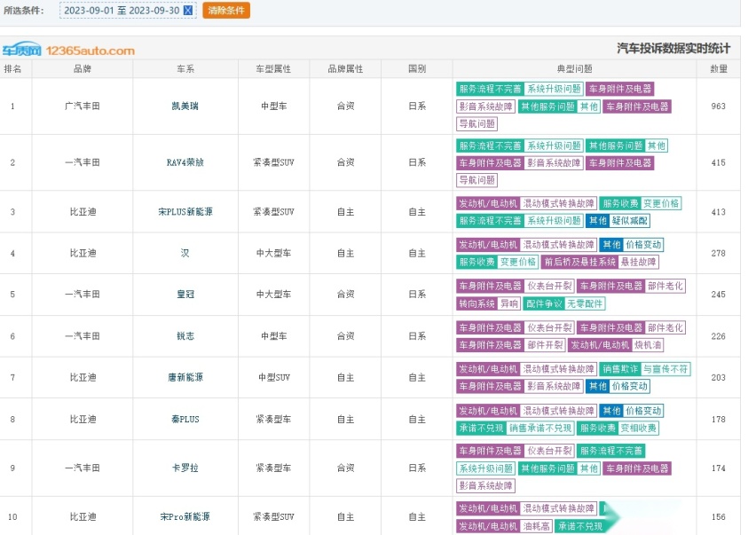
Task: Open the 汉 car series link
Action: click(x=185, y=253)
